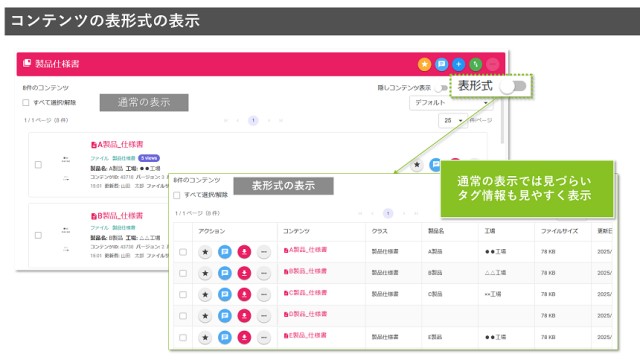Click the blue plus add icon in the header
Viewport: 640px width, 360px height.
(x=458, y=64)
